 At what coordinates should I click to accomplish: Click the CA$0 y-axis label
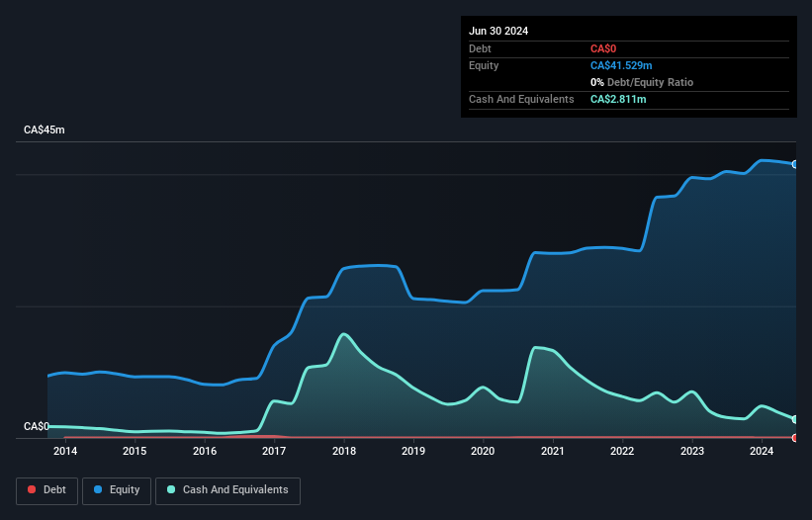click(x=37, y=426)
